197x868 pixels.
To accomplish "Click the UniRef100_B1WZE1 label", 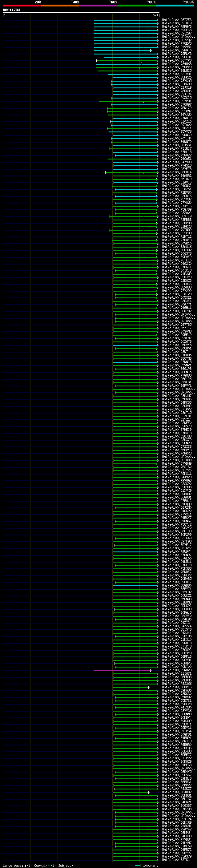I will (177, 128).
